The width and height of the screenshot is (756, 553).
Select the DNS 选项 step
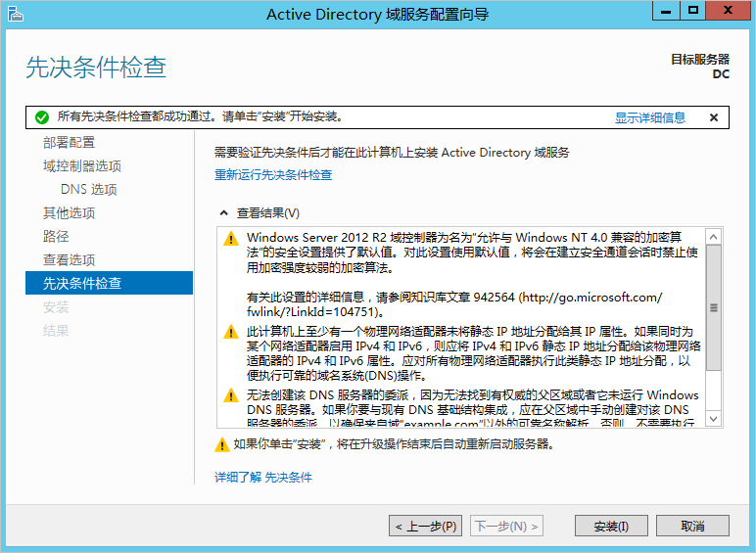89,189
